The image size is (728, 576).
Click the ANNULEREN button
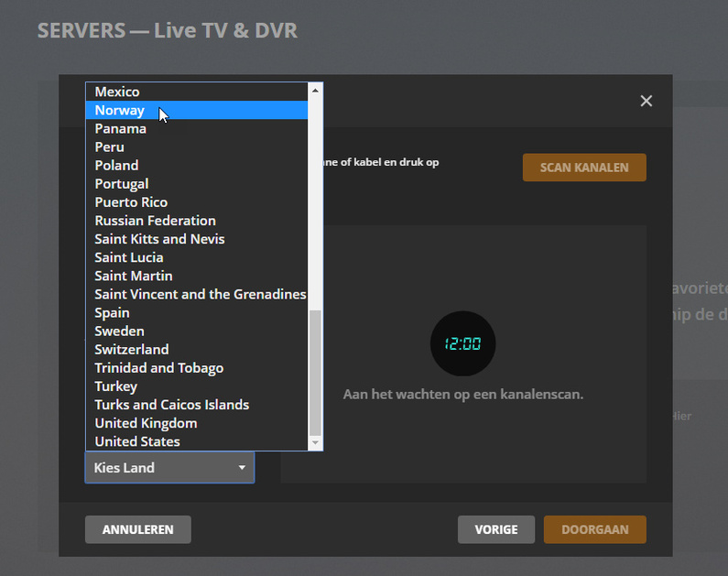(138, 529)
